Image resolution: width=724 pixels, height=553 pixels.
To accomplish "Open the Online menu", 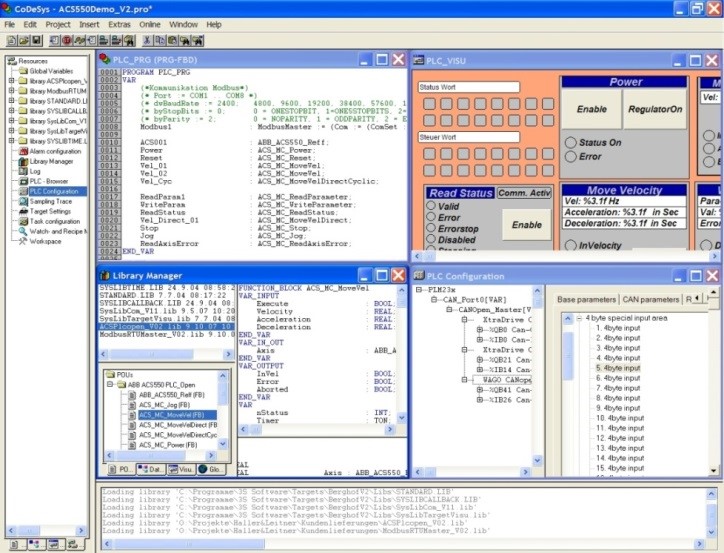I will tap(149, 23).
